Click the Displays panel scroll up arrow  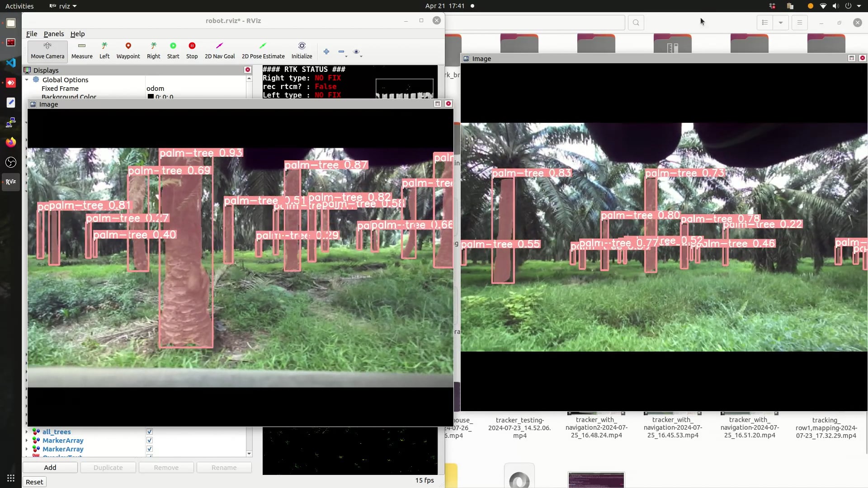249,79
